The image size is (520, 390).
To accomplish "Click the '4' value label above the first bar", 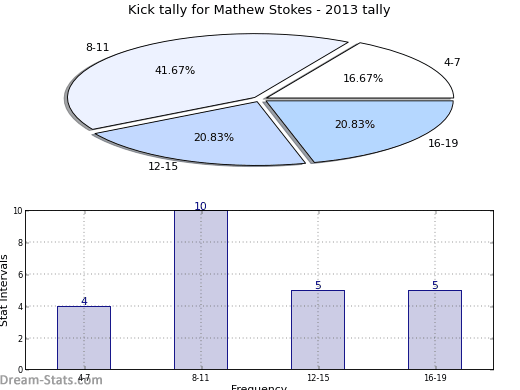I will pyautogui.click(x=84, y=301).
